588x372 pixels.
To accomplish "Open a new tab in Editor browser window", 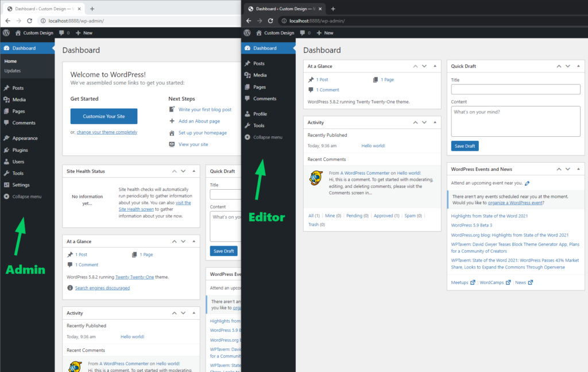I will 333,9.
